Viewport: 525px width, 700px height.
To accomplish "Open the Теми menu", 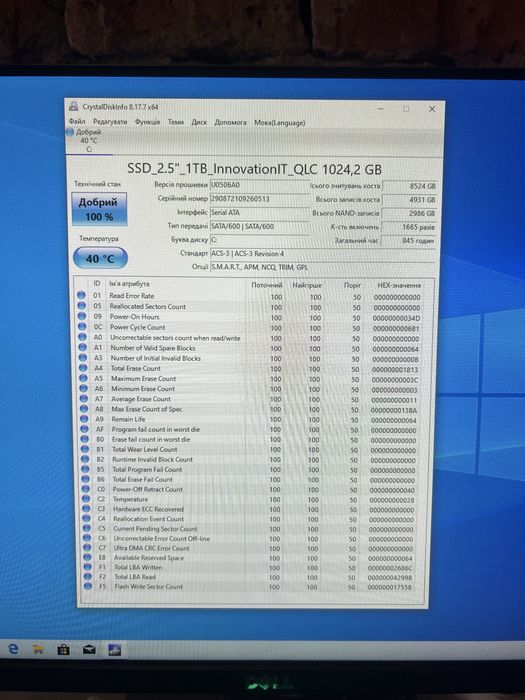I will coord(175,122).
